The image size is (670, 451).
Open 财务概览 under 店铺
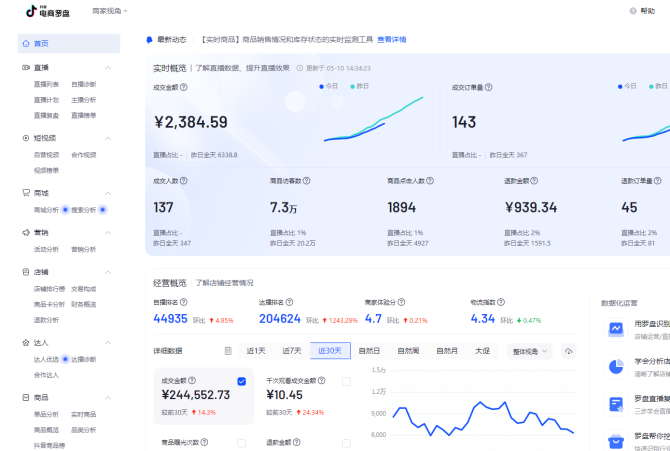[84, 304]
